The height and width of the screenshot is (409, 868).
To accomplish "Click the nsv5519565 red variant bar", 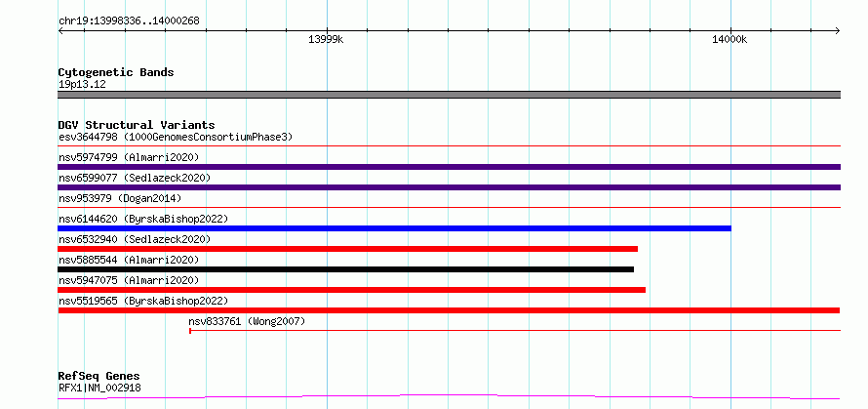I will [x=449, y=310].
